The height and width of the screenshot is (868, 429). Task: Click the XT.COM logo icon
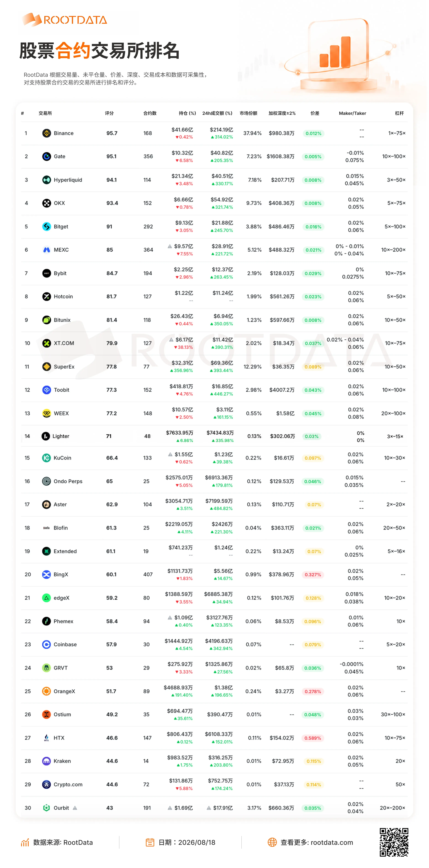point(47,343)
